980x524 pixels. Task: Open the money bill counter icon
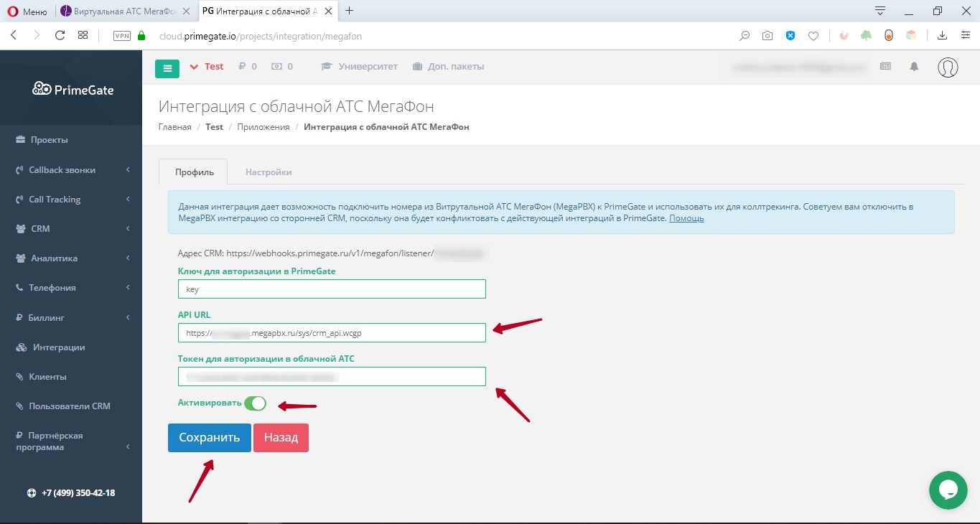pyautogui.click(x=282, y=67)
